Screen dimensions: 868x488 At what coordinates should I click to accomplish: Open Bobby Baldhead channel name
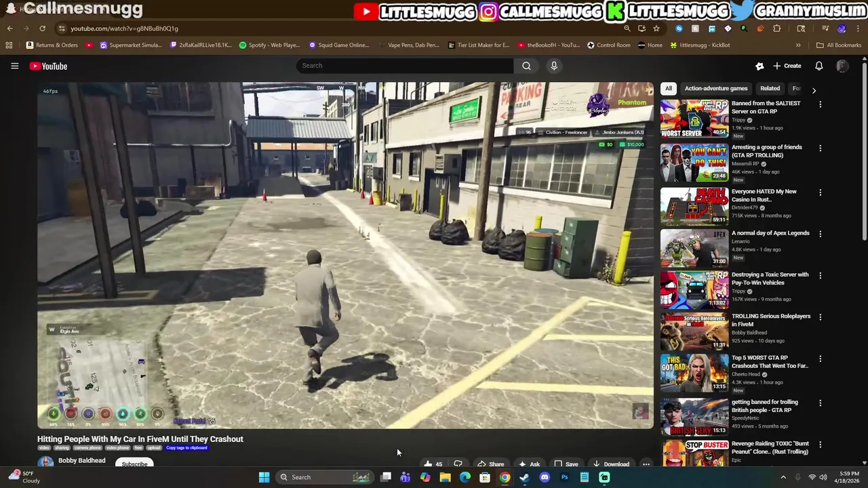click(81, 461)
